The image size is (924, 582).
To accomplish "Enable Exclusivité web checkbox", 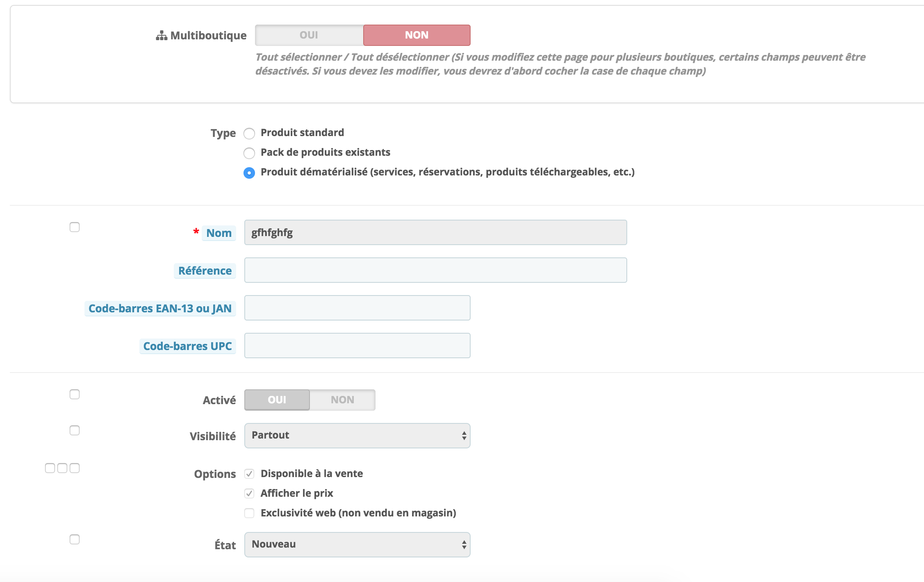I will pyautogui.click(x=249, y=513).
